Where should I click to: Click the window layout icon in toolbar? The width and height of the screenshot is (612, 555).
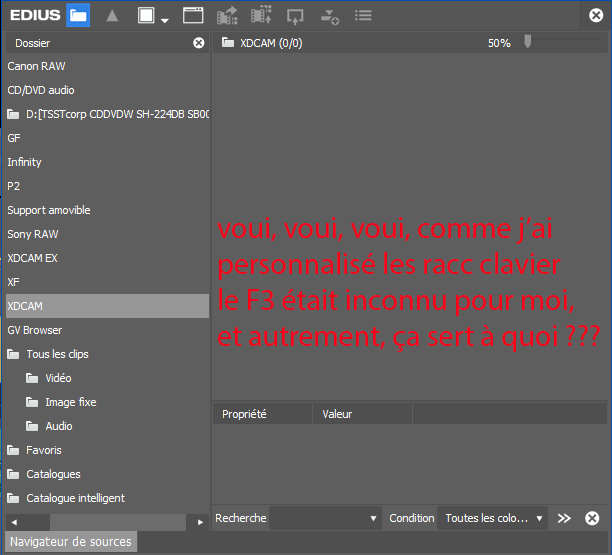[193, 15]
